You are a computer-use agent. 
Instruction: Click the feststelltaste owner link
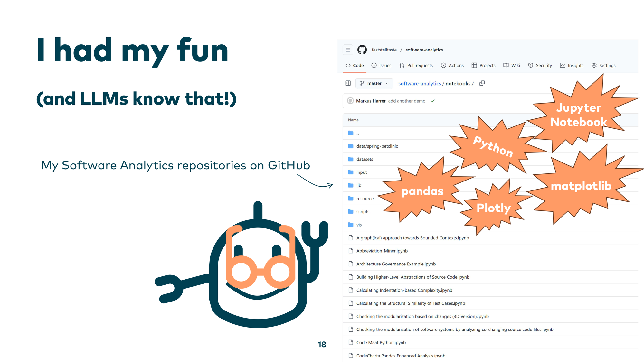point(384,50)
